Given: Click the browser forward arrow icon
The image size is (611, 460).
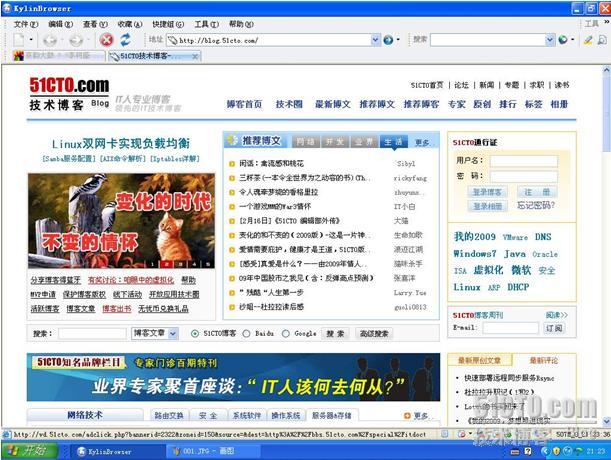Looking at the screenshot, I should 76,40.
